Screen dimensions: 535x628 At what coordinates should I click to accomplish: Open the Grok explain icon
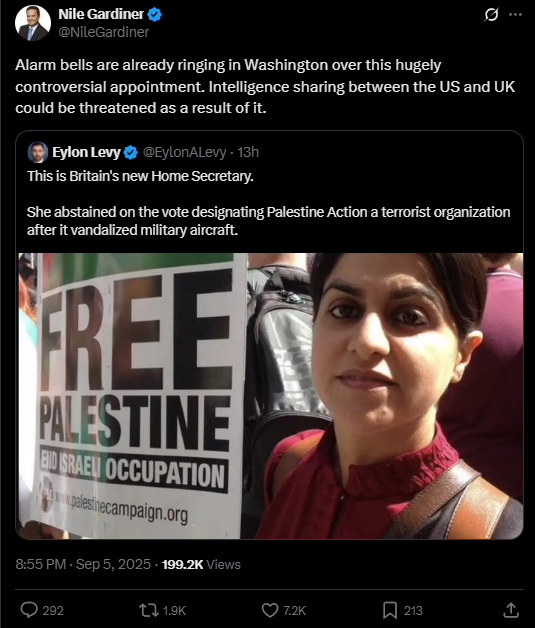pyautogui.click(x=491, y=15)
